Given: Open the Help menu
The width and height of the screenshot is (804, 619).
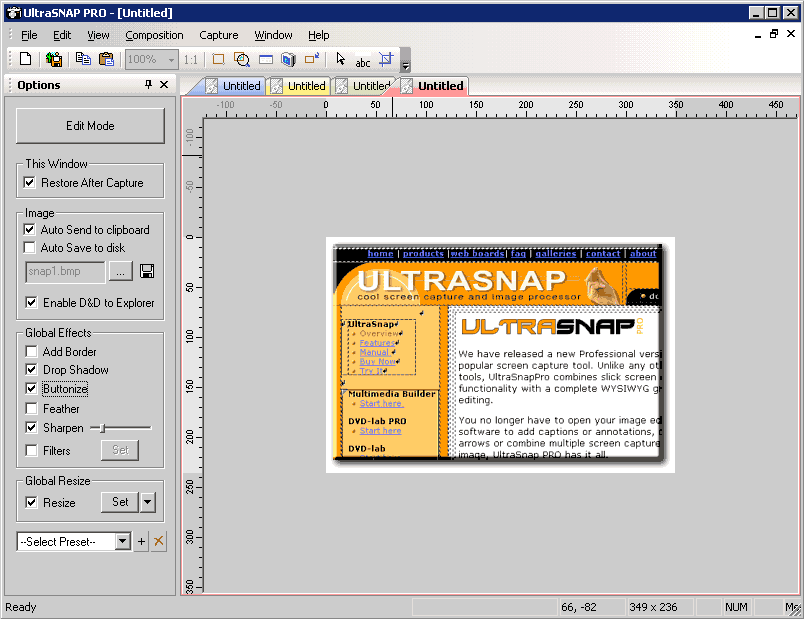Looking at the screenshot, I should pyautogui.click(x=318, y=35).
